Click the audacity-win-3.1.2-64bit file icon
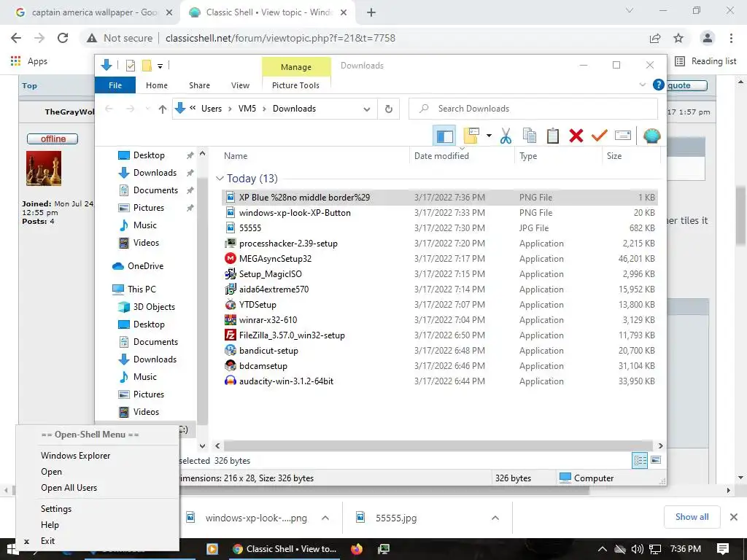This screenshot has width=747, height=560. coord(231,381)
